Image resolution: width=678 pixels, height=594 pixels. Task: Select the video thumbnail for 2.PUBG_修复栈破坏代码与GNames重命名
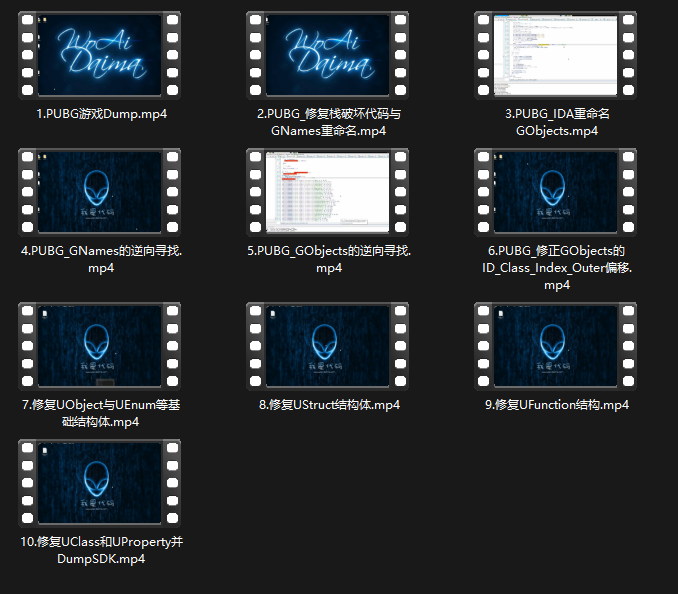(327, 55)
